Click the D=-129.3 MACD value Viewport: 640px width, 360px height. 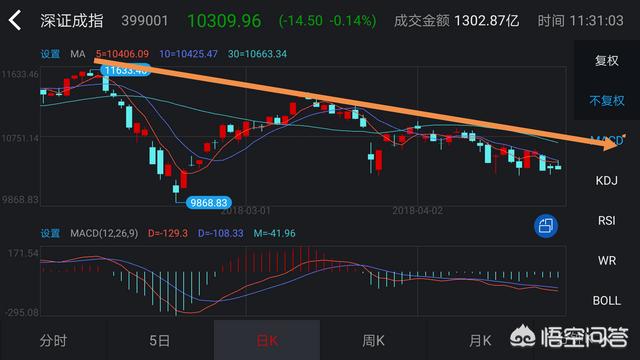coord(168,233)
